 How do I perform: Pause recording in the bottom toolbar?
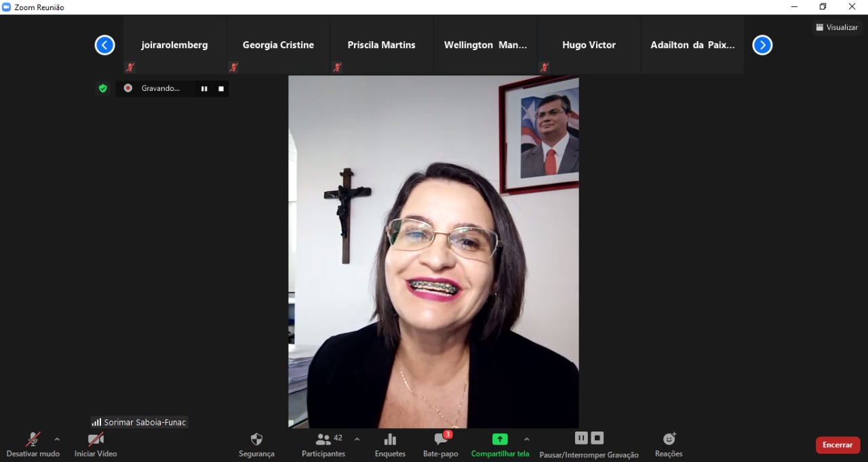click(x=581, y=438)
